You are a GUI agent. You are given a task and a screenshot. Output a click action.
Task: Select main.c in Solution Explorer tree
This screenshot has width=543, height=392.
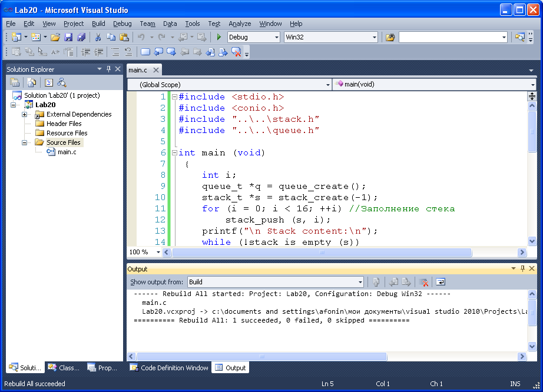(67, 152)
